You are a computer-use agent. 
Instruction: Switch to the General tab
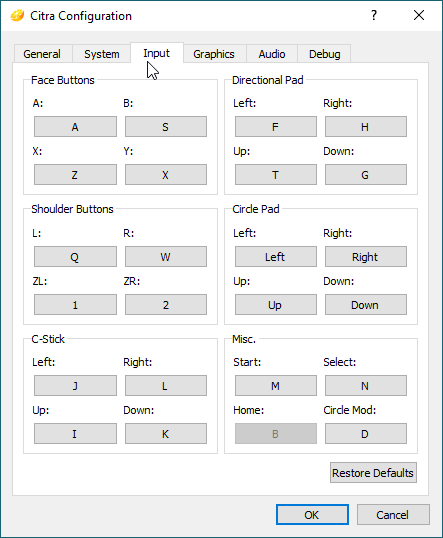(42, 54)
